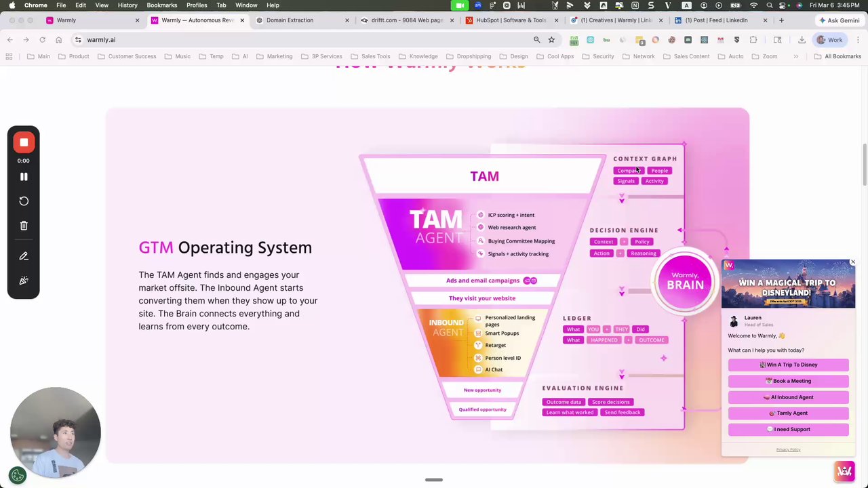
Task: Open All Bookmarks folder
Action: tap(837, 56)
